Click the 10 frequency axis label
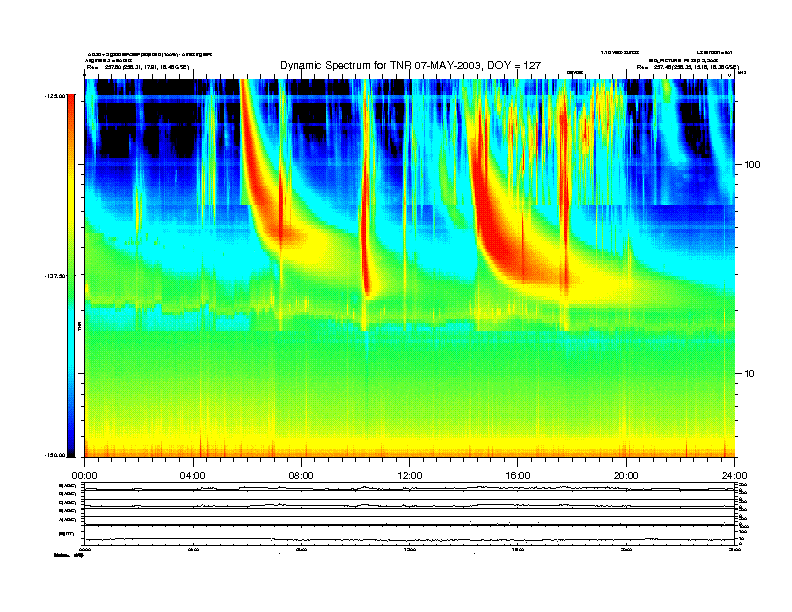 pos(750,374)
